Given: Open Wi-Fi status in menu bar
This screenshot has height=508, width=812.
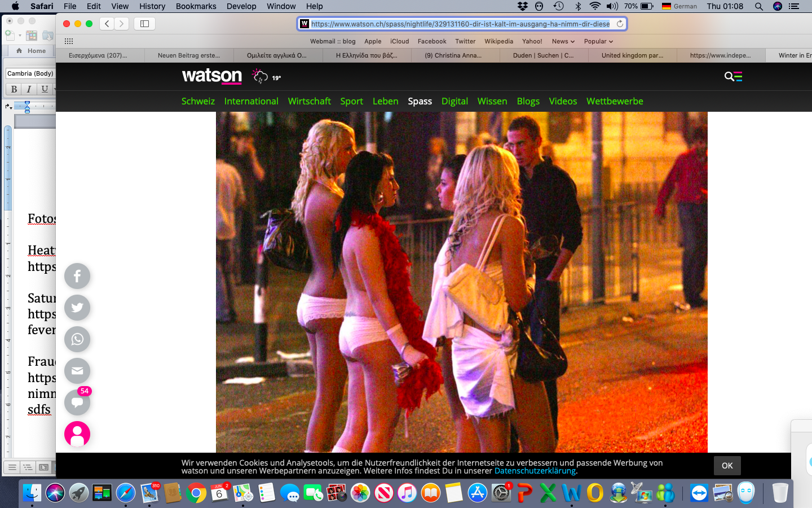Looking at the screenshot, I should click(595, 6).
